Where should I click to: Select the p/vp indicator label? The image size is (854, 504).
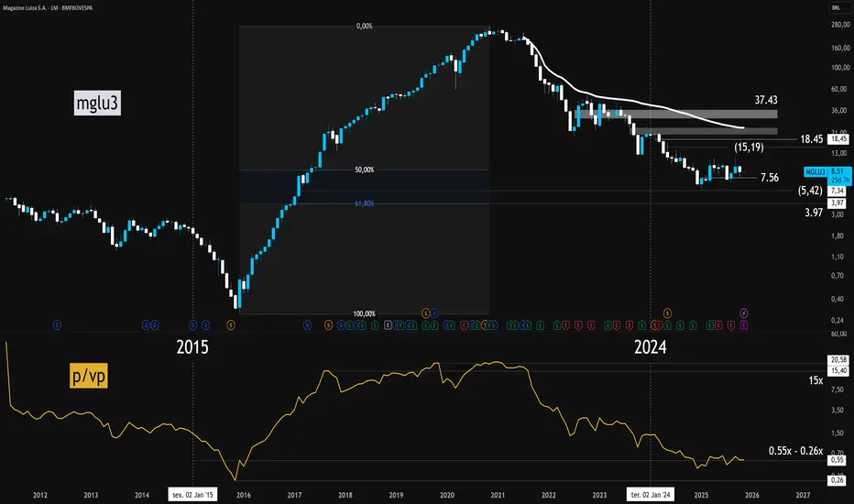(x=88, y=376)
